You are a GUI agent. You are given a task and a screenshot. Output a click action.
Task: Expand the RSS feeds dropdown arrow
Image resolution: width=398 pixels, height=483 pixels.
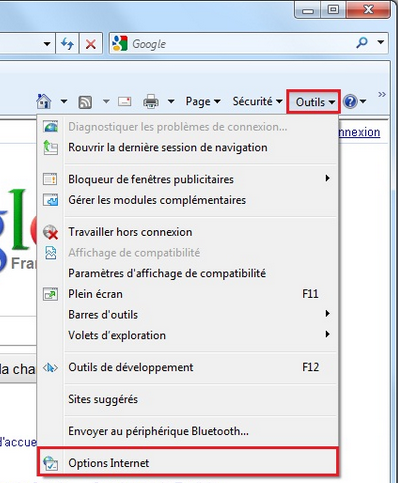click(x=106, y=101)
